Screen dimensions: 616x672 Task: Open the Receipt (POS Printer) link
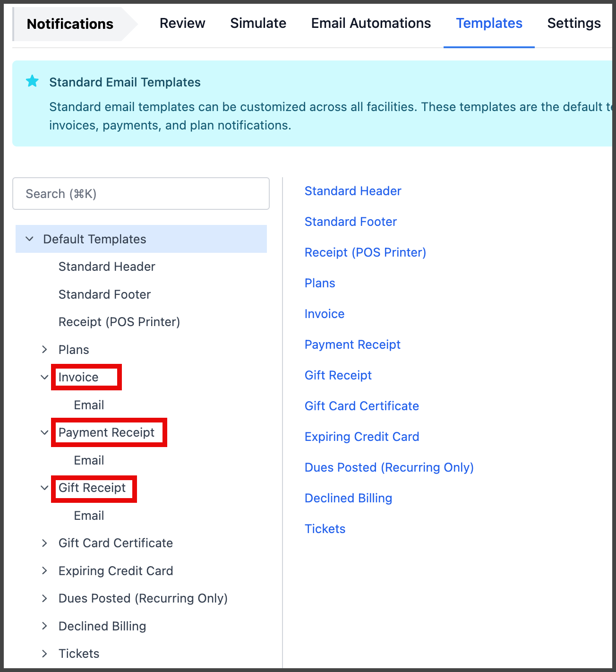coord(365,252)
